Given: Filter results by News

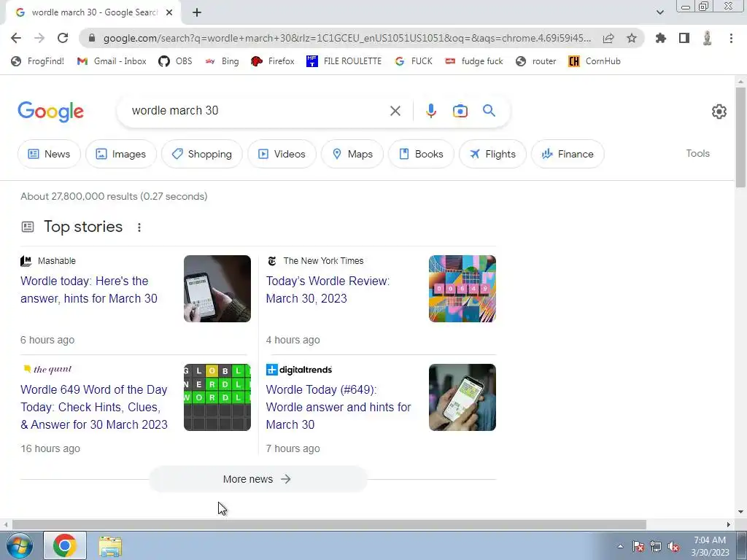Looking at the screenshot, I should tap(49, 154).
